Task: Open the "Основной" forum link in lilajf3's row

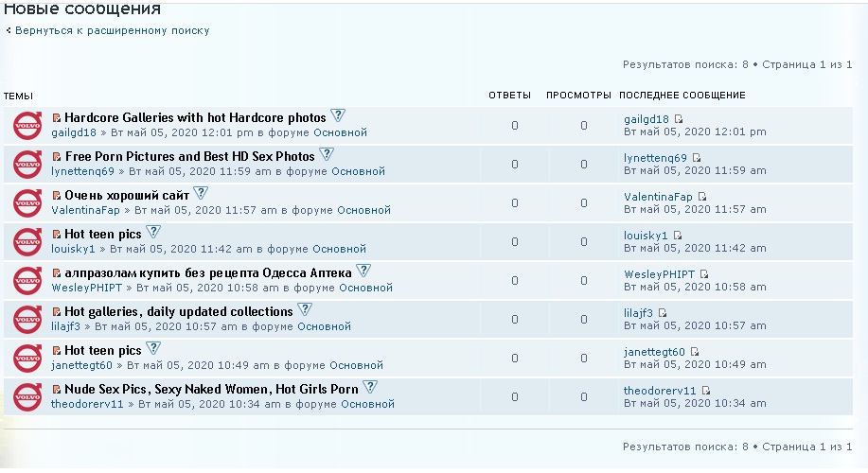Action: (x=324, y=326)
